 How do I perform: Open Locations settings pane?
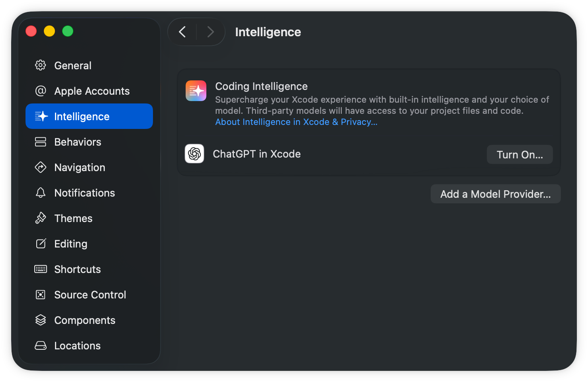tap(89, 345)
